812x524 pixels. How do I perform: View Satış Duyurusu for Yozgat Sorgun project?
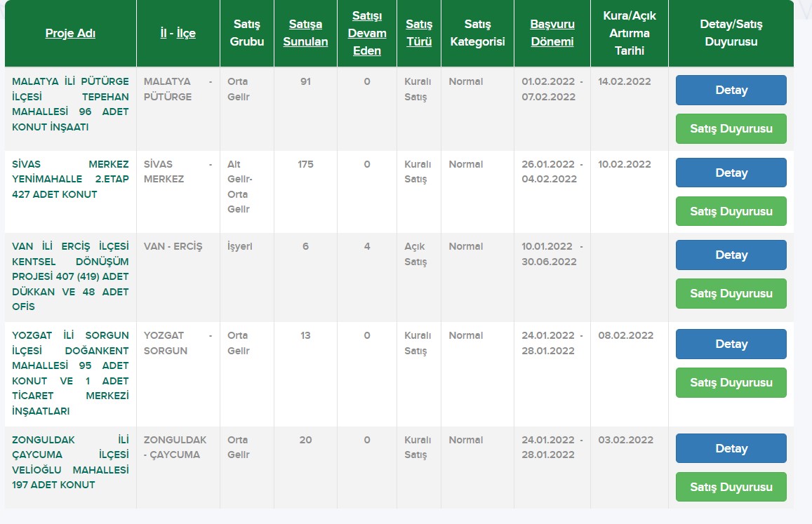731,383
